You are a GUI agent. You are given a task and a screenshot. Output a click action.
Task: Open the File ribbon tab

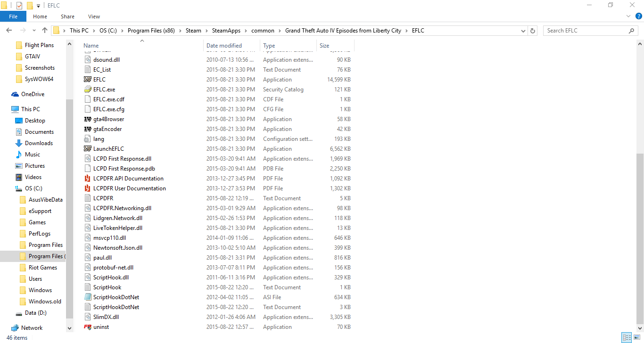click(x=13, y=16)
